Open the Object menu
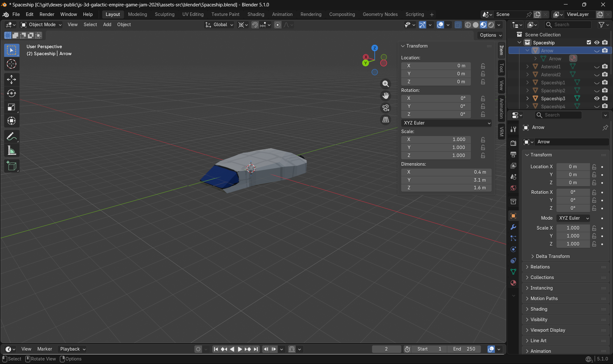The height and width of the screenshot is (364, 613). tap(124, 25)
